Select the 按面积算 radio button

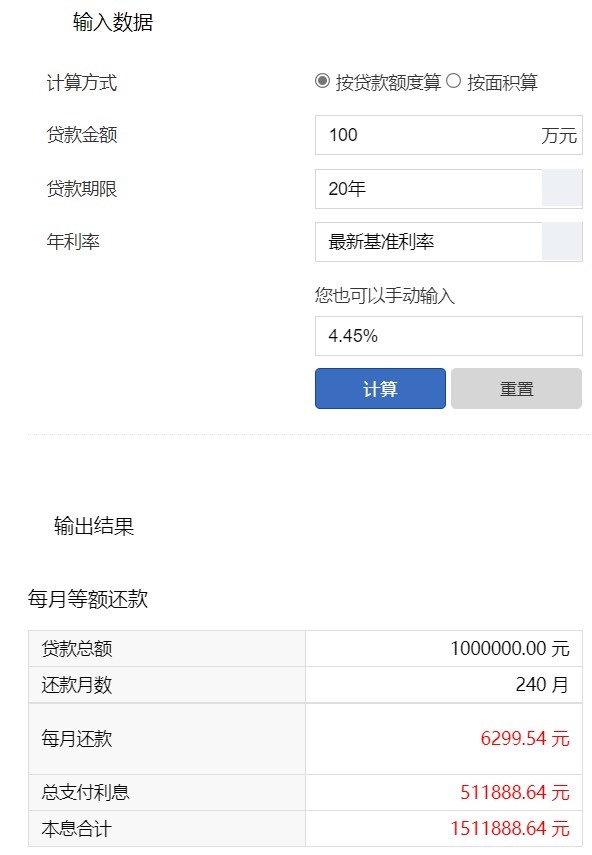pyautogui.click(x=453, y=81)
